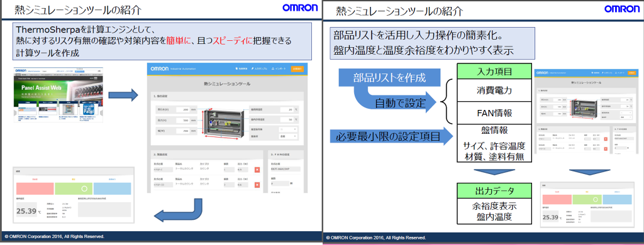
Task: Click the curved blue arrow pointing to results
Action: (177, 210)
